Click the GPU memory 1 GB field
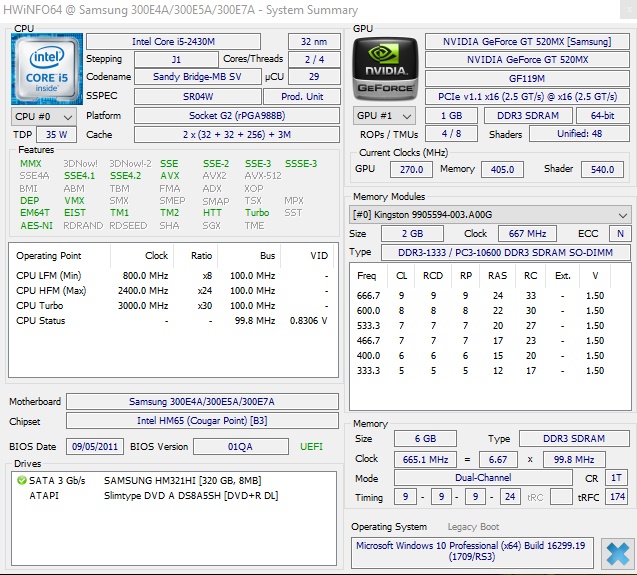637x575 pixels. (x=451, y=116)
